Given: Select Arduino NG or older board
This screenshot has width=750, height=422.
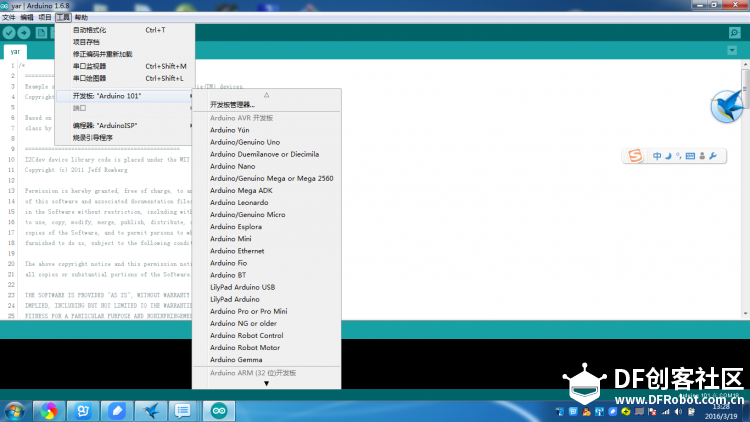Looking at the screenshot, I should [266, 323].
